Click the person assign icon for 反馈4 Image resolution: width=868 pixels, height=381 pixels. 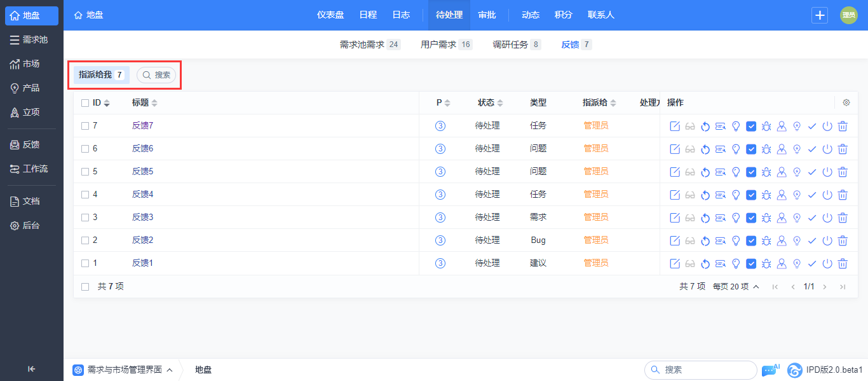pos(782,195)
